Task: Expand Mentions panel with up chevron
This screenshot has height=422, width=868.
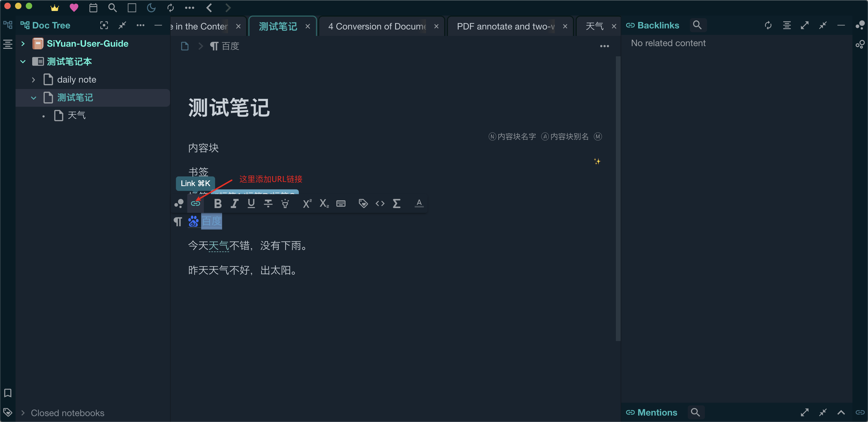Action: point(841,412)
